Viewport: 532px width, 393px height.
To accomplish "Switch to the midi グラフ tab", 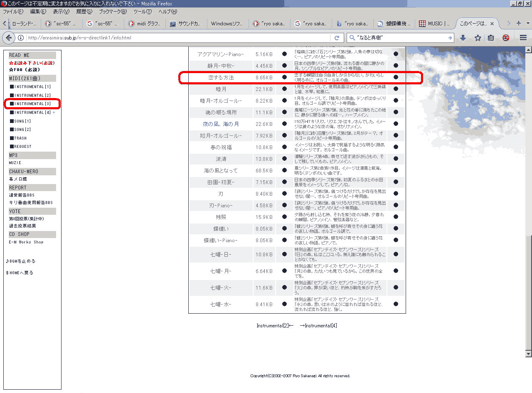I will point(144,24).
